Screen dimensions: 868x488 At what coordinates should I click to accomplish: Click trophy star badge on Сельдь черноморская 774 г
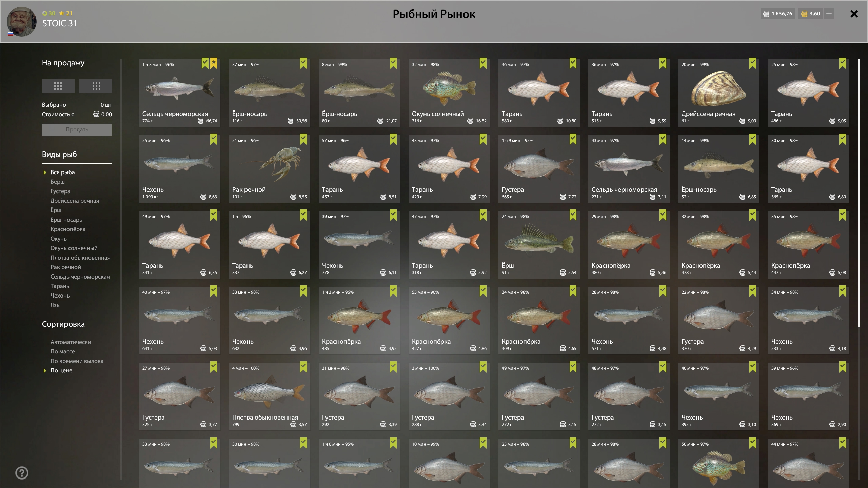tap(214, 63)
